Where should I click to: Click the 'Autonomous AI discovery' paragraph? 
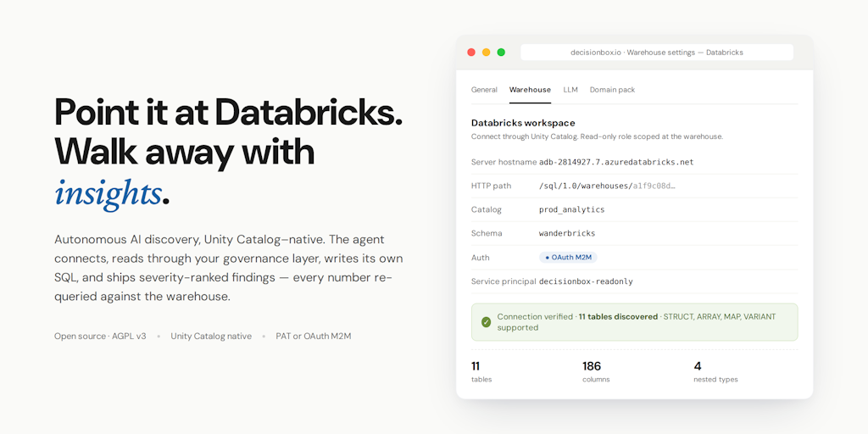(229, 268)
